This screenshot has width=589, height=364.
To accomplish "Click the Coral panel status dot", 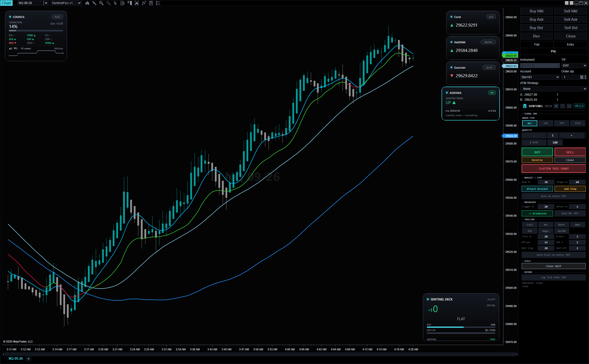I will (451, 17).
